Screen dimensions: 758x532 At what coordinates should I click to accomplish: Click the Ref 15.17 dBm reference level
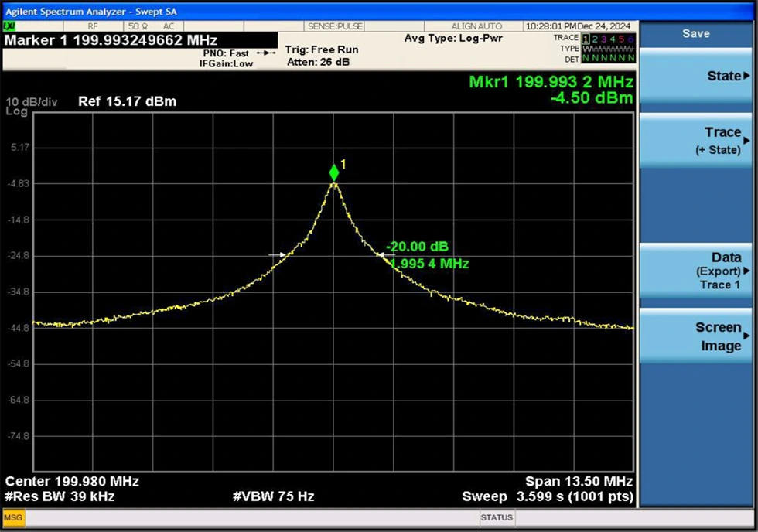pos(127,101)
